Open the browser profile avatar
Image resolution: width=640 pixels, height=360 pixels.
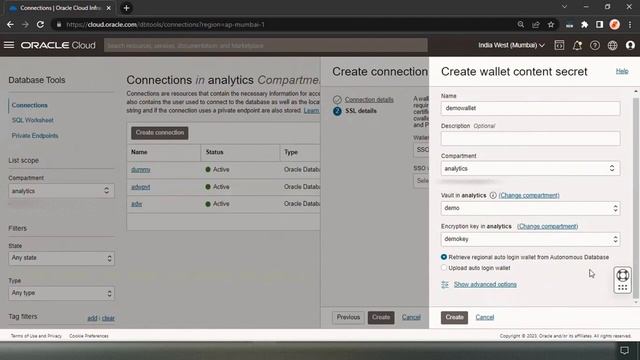[615, 24]
